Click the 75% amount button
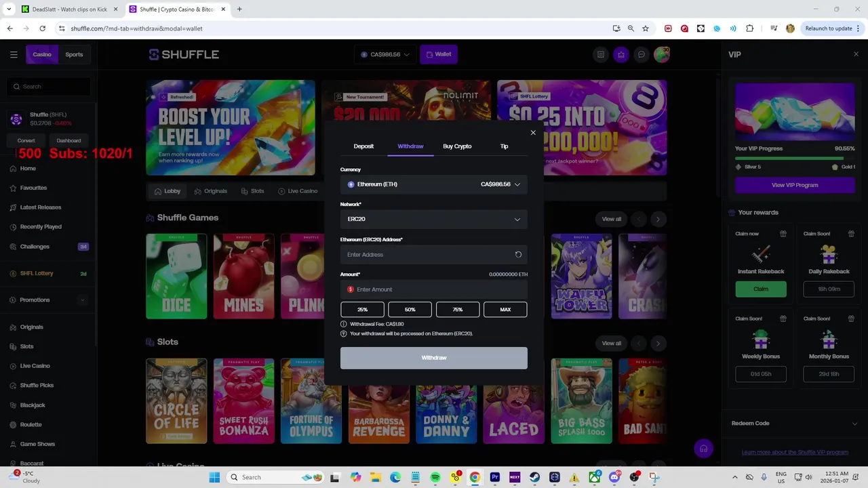 tap(458, 310)
